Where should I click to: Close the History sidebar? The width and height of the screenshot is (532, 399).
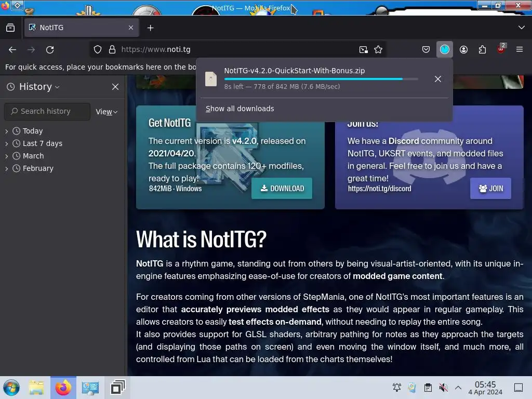click(115, 87)
